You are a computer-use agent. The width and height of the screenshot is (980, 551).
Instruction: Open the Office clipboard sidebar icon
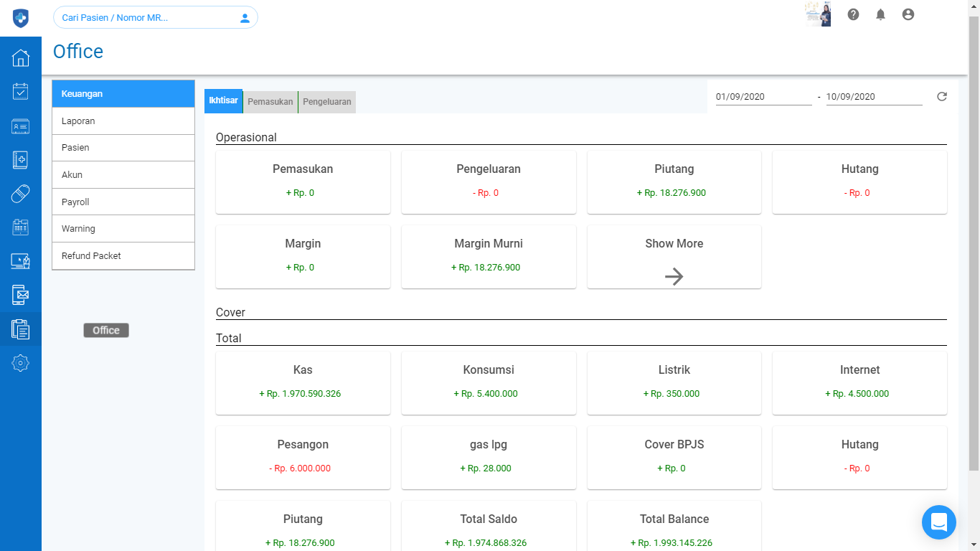pos(21,329)
